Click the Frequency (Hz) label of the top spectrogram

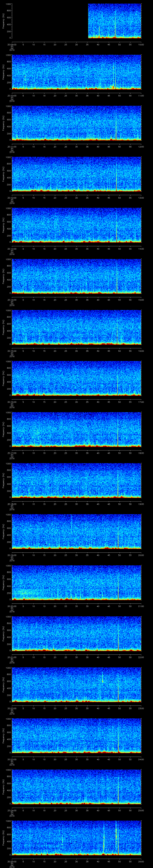pyautogui.click(x=3, y=21)
